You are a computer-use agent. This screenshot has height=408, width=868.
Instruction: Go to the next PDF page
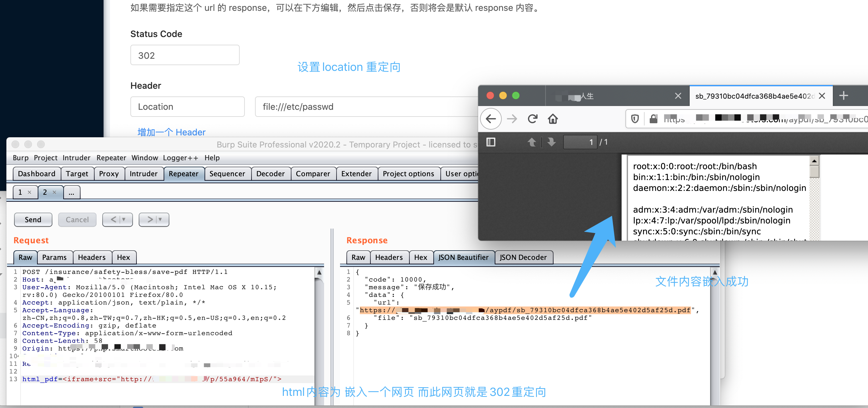551,142
